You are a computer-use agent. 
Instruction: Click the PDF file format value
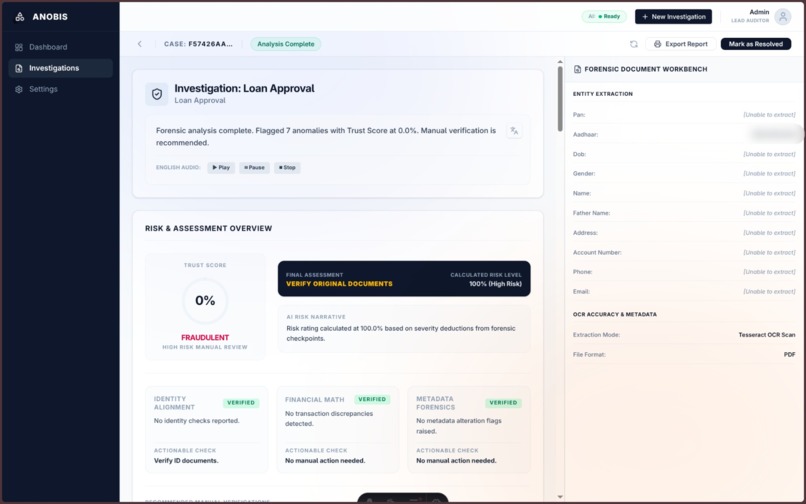[790, 354]
